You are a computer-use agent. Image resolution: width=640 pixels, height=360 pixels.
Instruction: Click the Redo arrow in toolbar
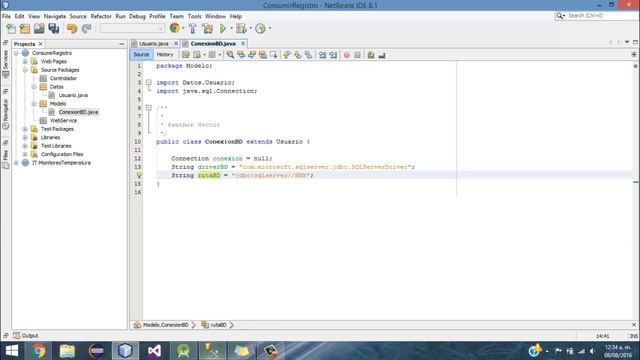[x=86, y=29]
